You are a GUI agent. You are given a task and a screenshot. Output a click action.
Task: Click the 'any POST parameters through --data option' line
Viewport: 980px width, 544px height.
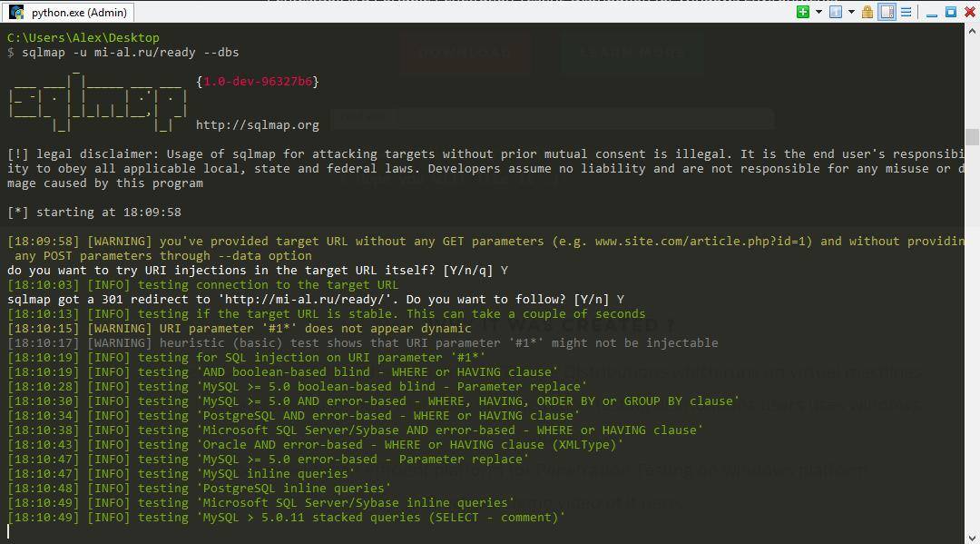[163, 256]
